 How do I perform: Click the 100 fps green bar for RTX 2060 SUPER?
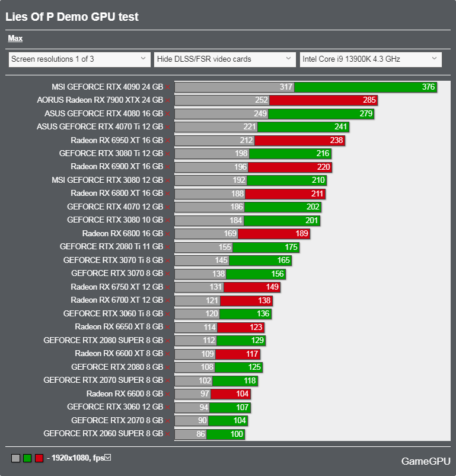(x=225, y=434)
